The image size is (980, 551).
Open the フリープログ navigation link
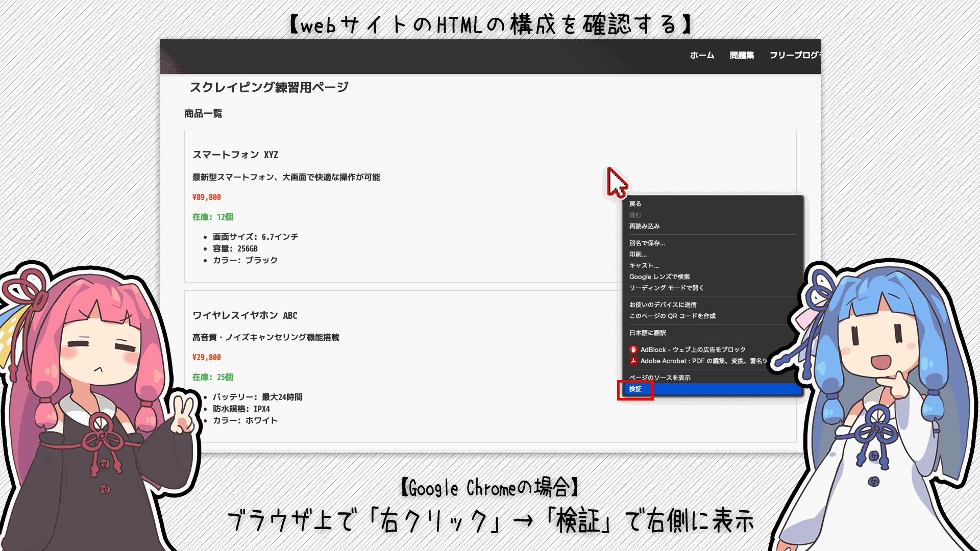click(x=795, y=55)
